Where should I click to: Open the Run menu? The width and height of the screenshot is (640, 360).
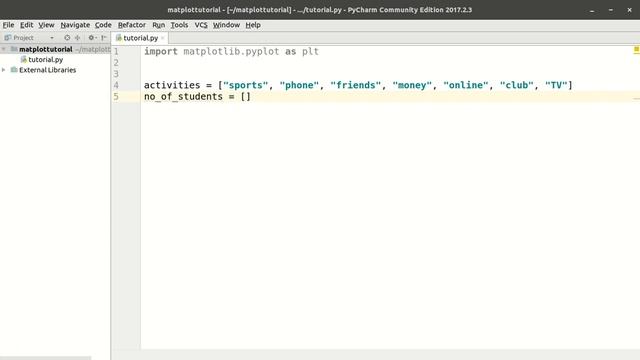click(158, 25)
